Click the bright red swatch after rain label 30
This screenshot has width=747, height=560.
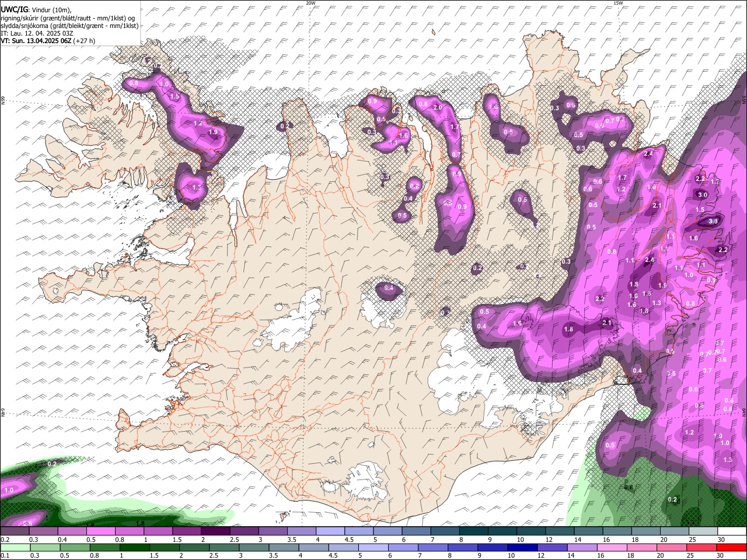[732, 547]
